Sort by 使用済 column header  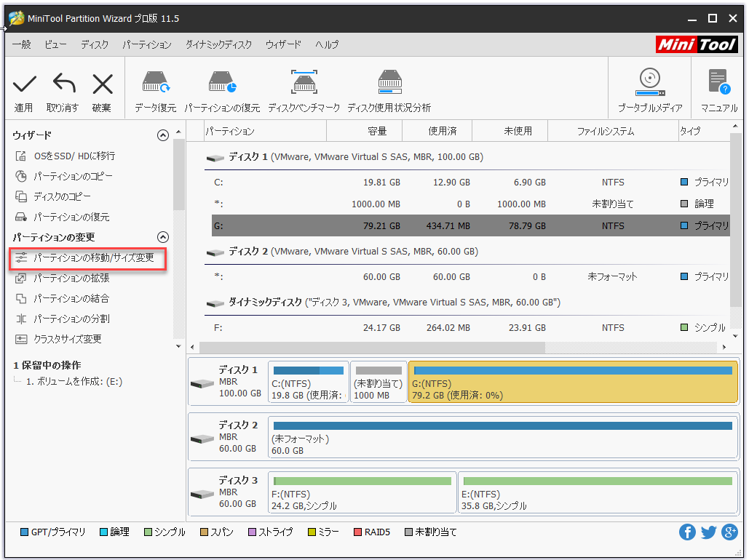437,132
